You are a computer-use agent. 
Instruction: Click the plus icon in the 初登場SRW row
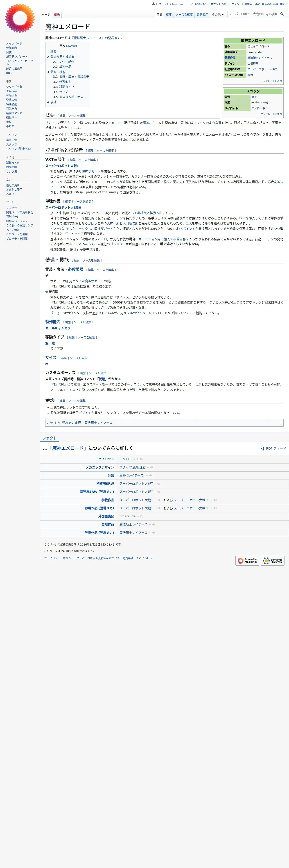pos(155,484)
